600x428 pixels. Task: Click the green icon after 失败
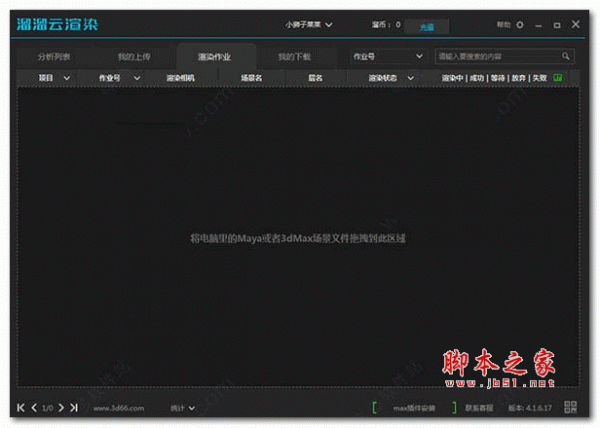click(557, 77)
